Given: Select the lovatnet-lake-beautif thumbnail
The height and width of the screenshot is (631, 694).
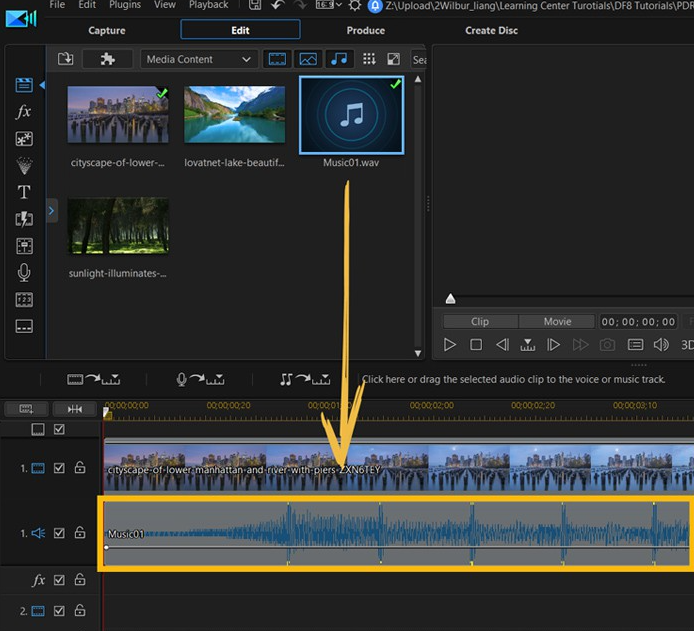Looking at the screenshot, I should [x=235, y=115].
